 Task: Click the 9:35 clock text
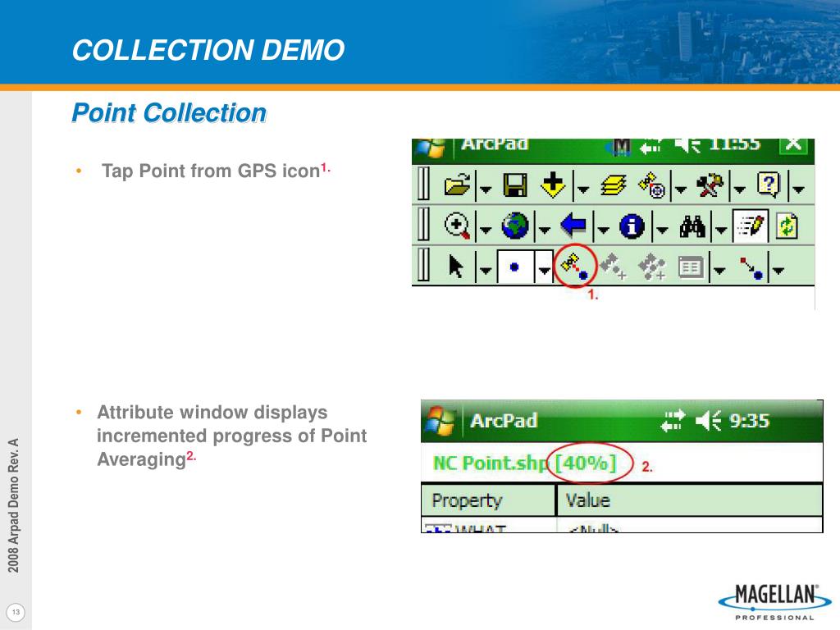(750, 421)
